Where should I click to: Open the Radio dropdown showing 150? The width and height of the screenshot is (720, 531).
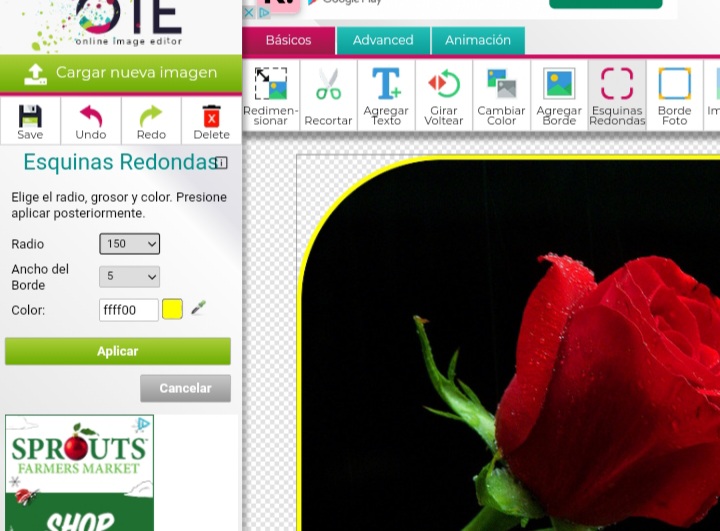click(x=129, y=244)
